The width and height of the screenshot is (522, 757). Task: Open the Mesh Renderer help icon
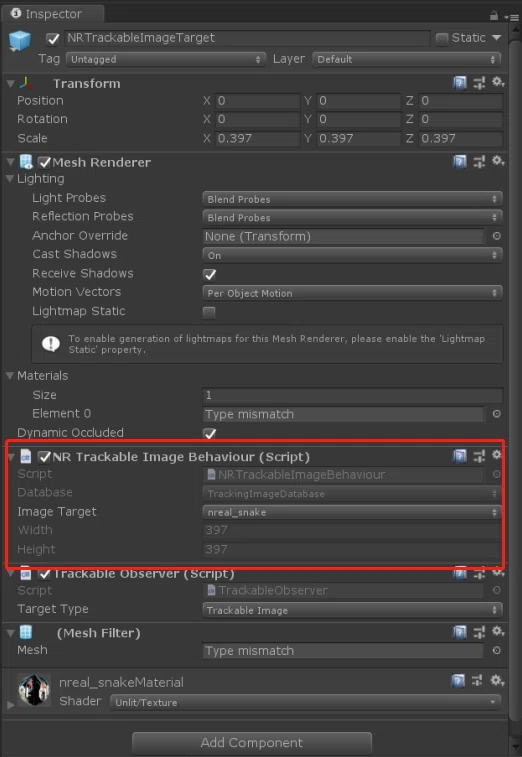pos(460,162)
